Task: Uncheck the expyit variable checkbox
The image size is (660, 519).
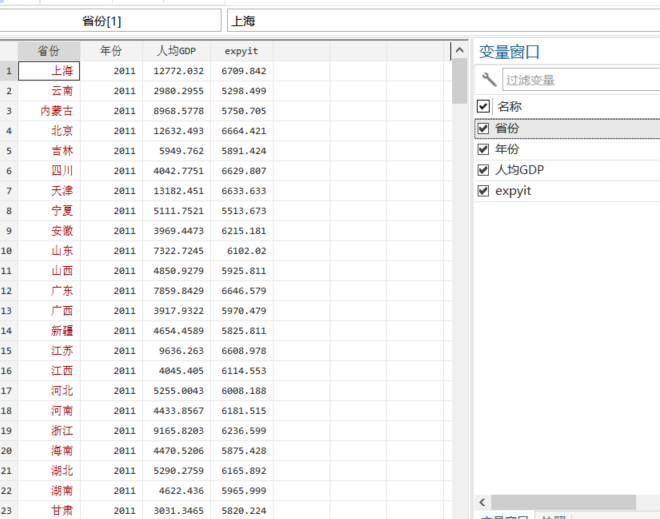Action: [483, 191]
